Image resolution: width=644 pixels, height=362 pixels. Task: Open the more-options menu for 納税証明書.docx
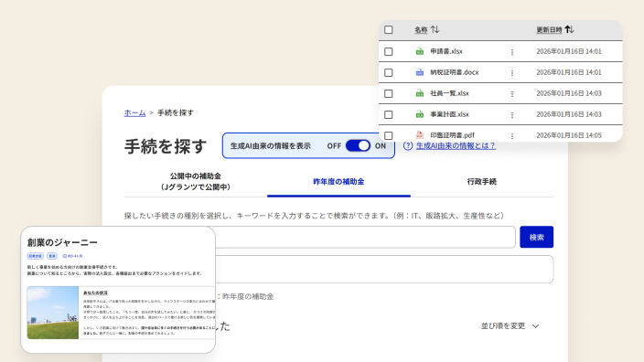(511, 72)
